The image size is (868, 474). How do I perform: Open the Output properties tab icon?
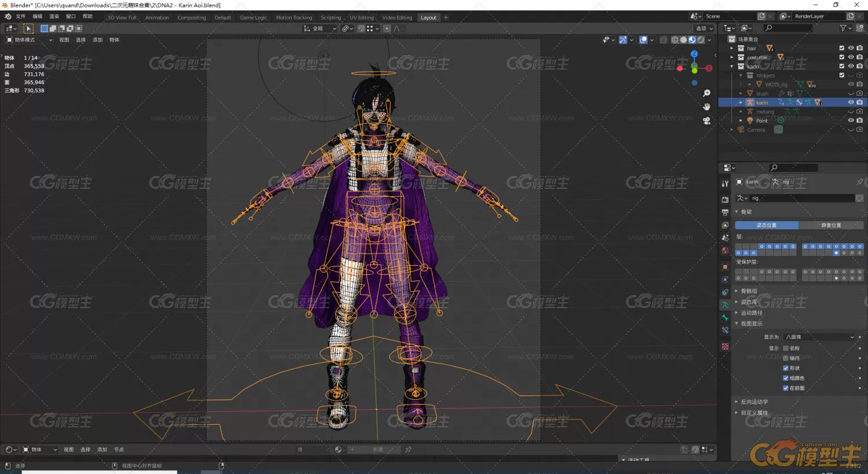click(725, 212)
